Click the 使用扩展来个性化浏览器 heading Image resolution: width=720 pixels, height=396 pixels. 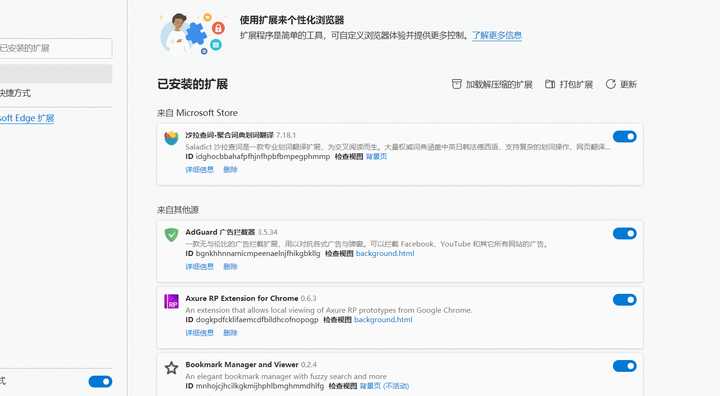[292, 20]
